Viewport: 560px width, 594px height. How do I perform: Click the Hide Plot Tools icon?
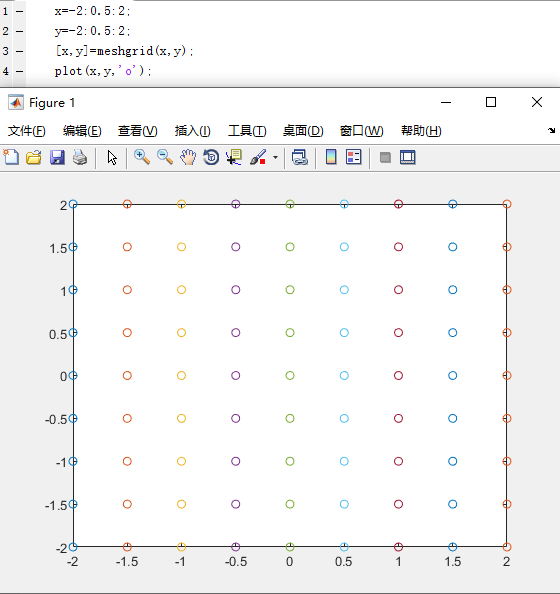coord(385,157)
